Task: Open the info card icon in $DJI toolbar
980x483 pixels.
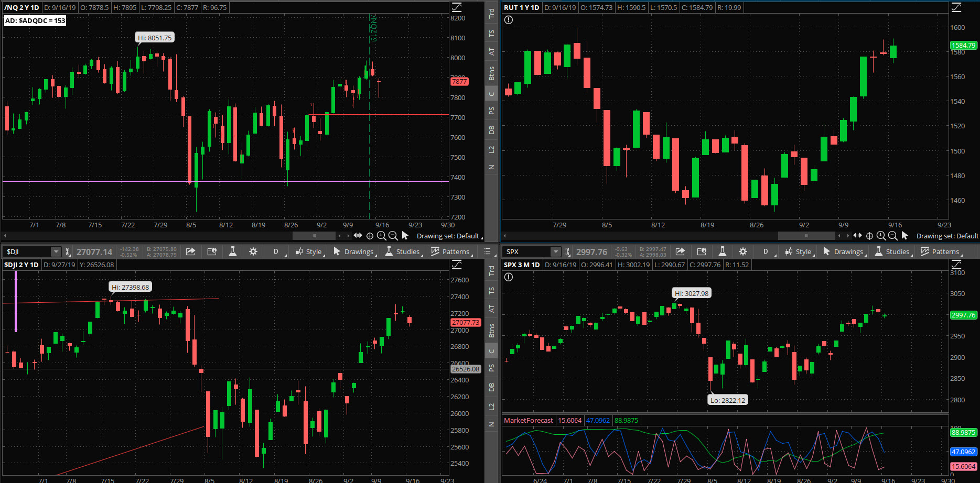Action: pos(212,251)
